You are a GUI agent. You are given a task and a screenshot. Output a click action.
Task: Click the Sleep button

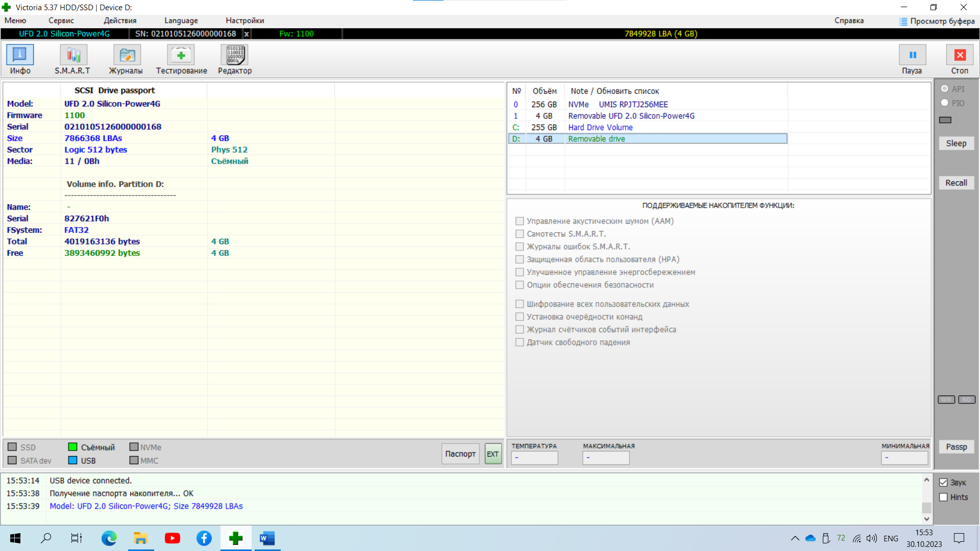coord(956,143)
